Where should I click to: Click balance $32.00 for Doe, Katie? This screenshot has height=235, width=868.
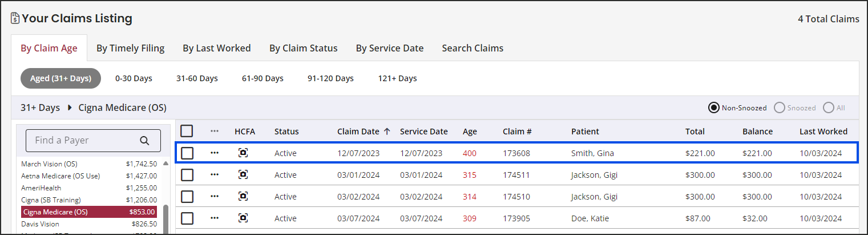tap(755, 218)
